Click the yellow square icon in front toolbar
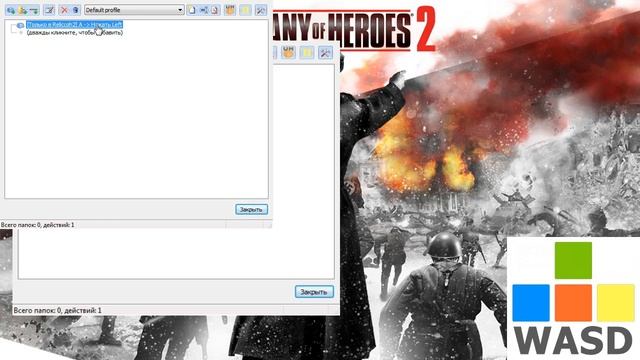This screenshot has width=640, height=360. pyautogui.click(x=245, y=10)
